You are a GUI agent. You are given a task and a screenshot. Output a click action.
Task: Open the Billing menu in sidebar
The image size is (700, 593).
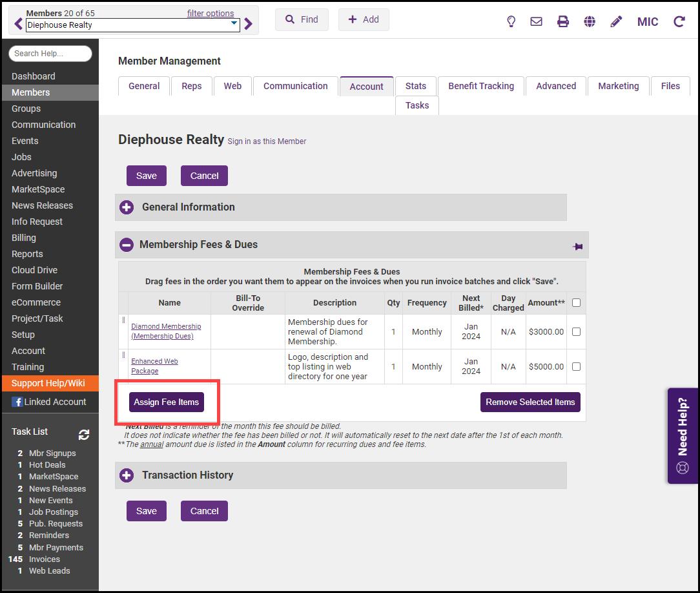click(24, 238)
